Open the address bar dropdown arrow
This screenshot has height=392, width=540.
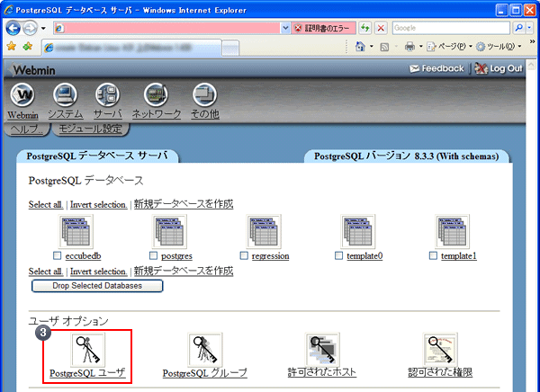(x=285, y=28)
